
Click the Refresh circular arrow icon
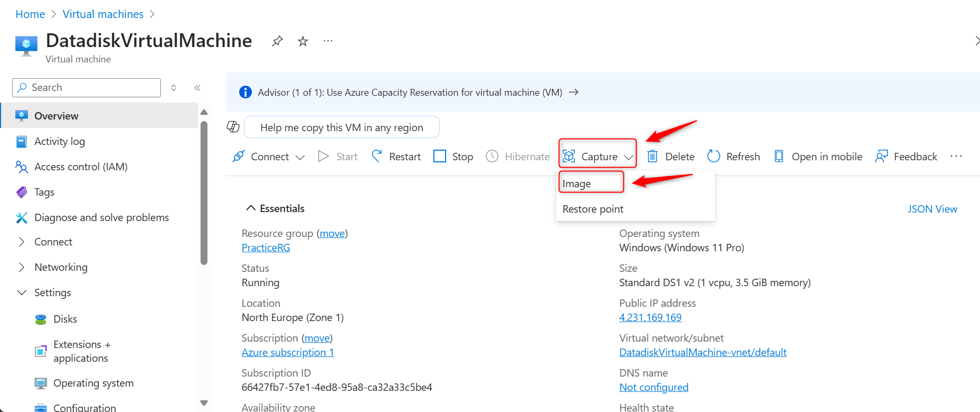point(714,156)
